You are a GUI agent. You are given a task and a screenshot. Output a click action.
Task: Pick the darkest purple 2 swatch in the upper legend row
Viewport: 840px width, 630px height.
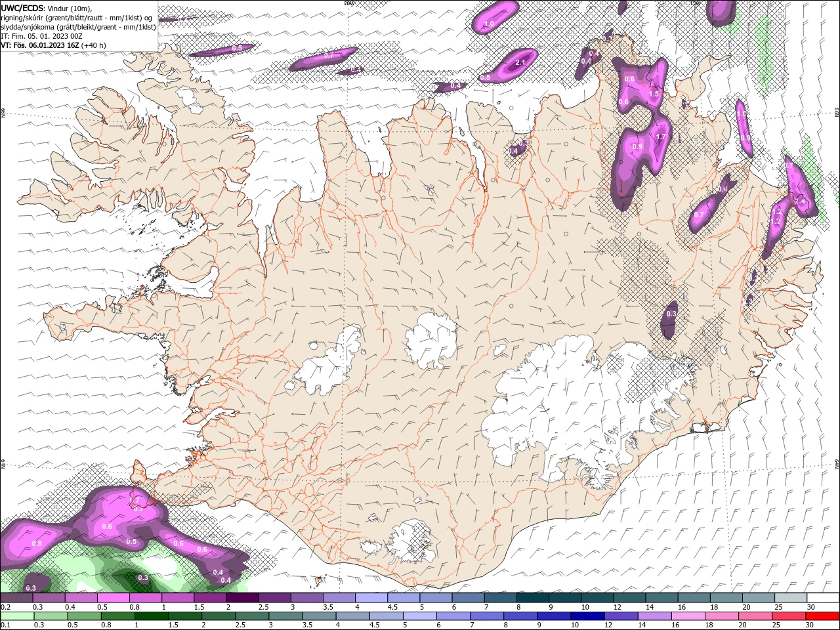[242, 598]
